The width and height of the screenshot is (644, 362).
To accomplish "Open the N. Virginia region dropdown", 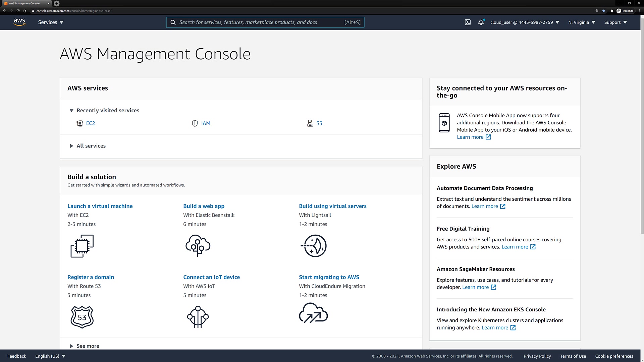I will point(582,22).
